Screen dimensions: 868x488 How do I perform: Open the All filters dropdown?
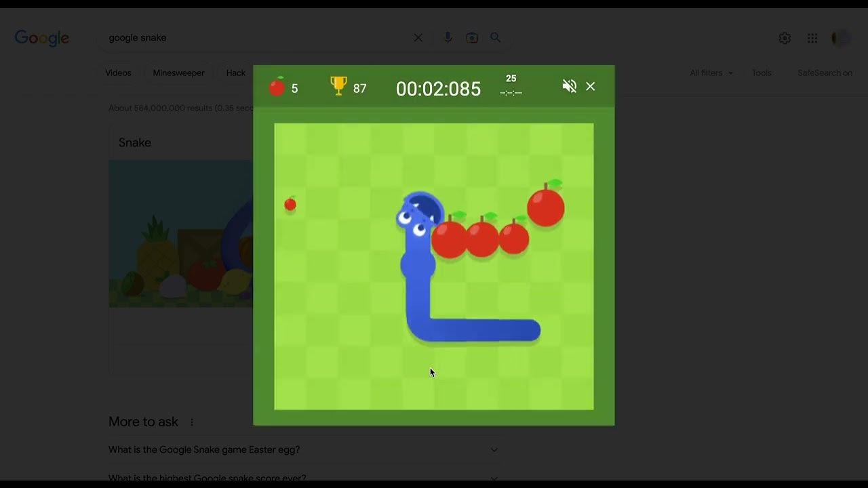tap(711, 73)
